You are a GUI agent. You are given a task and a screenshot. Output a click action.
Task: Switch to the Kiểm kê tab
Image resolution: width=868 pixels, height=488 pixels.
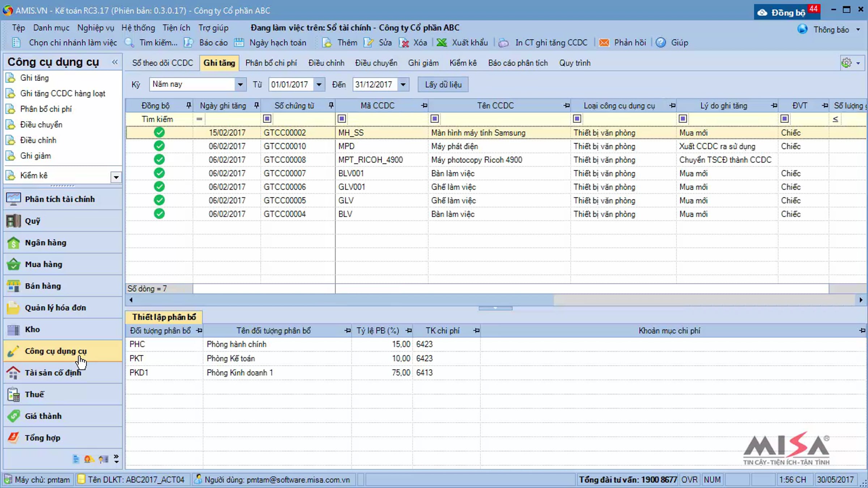tap(463, 63)
